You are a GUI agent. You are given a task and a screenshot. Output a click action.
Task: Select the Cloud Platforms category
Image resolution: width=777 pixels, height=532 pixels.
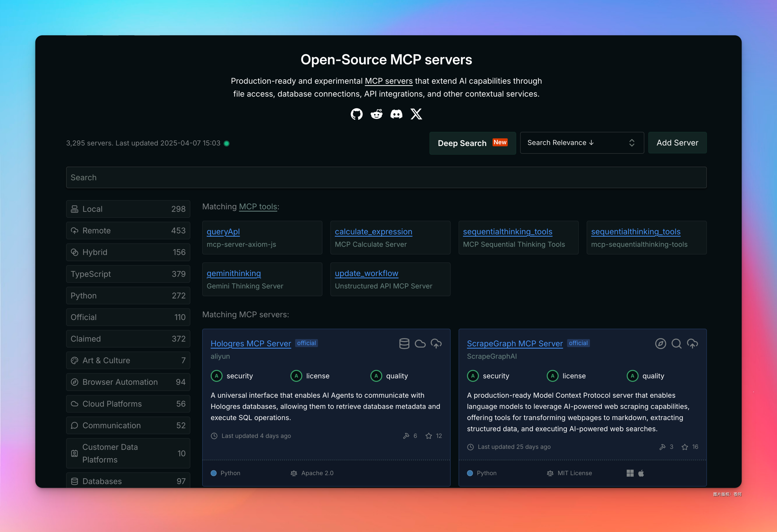click(128, 404)
